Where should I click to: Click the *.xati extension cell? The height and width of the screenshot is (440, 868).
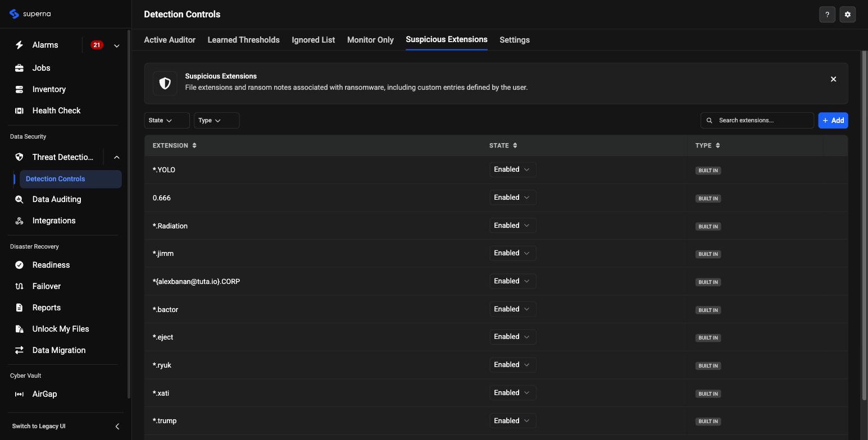[161, 393]
